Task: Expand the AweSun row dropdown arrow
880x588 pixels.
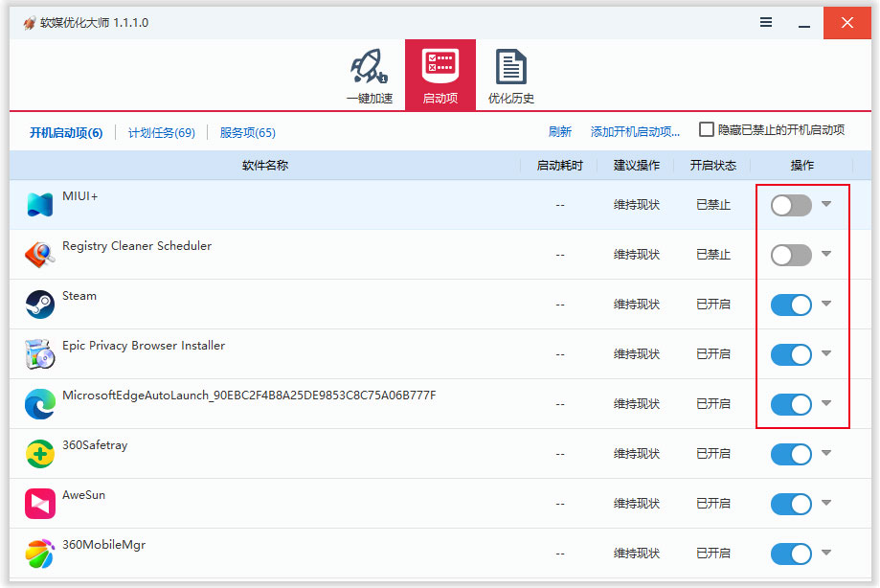Action: click(x=826, y=503)
